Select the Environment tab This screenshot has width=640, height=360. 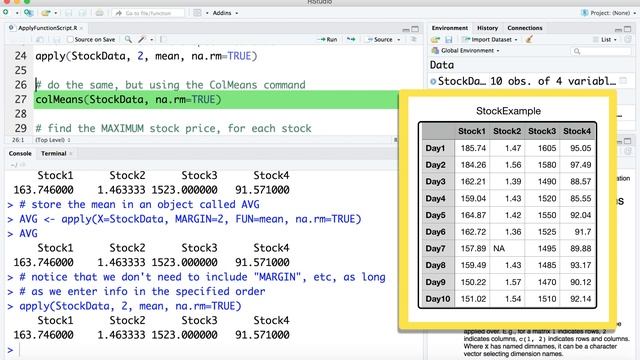(x=450, y=28)
